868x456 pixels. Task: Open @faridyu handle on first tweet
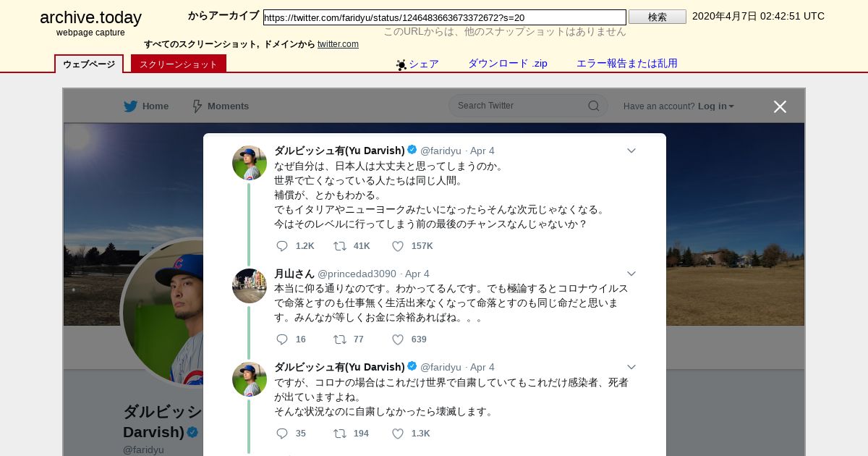(x=441, y=151)
